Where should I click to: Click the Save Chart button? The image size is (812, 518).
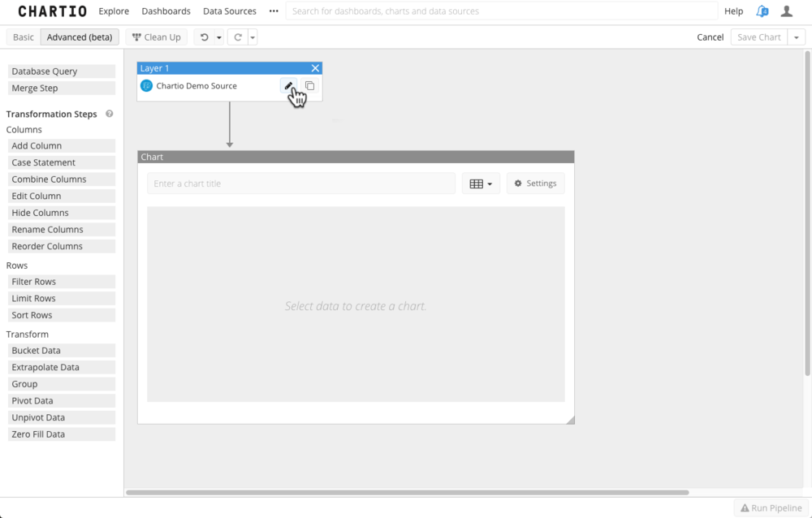point(759,37)
